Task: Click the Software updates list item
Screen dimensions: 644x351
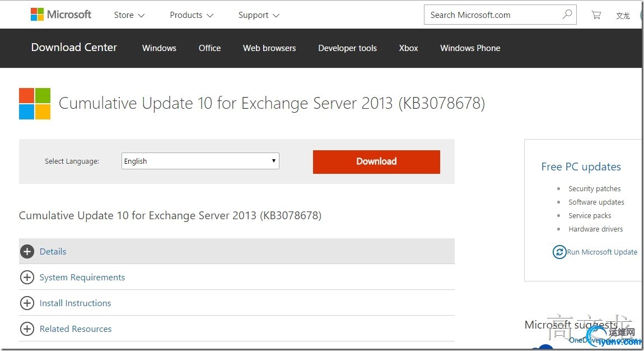Action: tap(596, 202)
